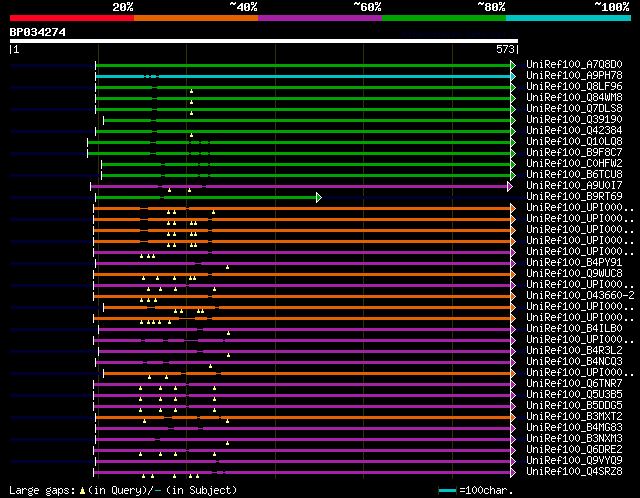
Task: Click the green alignment bar of UniRef100_A7Q8D0
Action: [x=303, y=65]
